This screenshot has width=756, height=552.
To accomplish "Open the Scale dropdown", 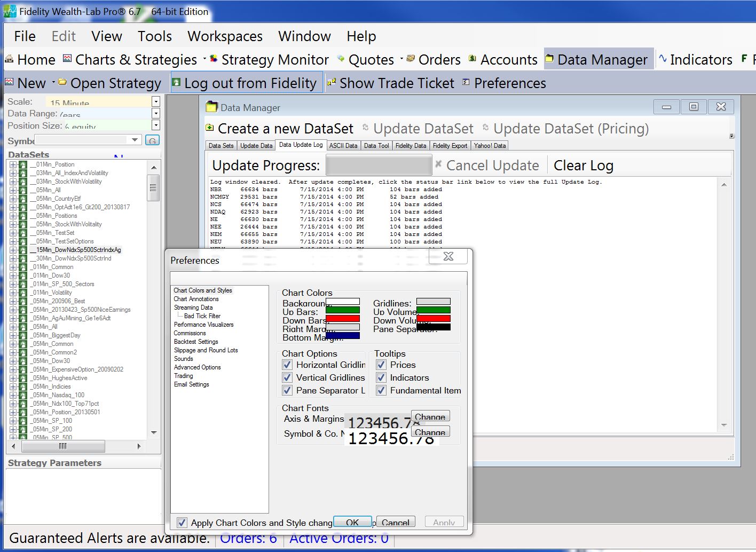I will (155, 101).
